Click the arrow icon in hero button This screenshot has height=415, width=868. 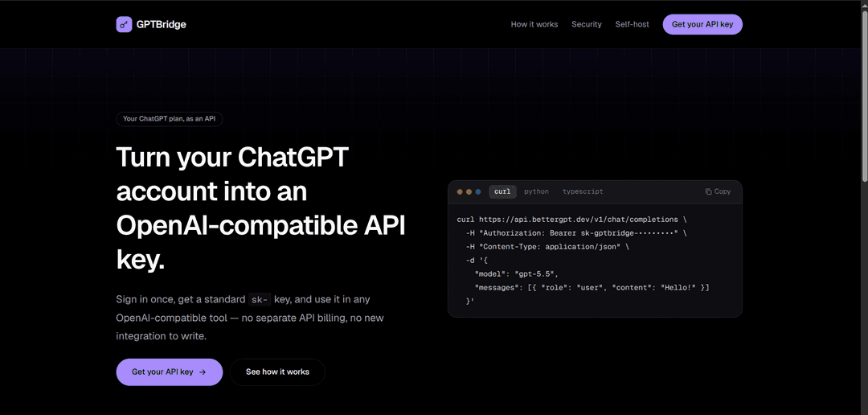(x=202, y=372)
